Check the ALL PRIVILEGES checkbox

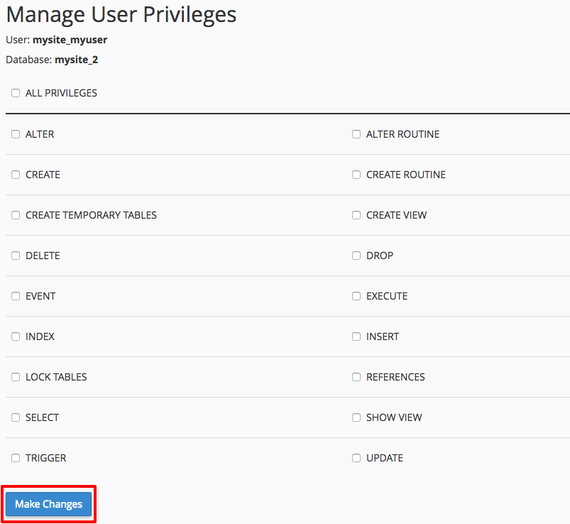point(15,93)
